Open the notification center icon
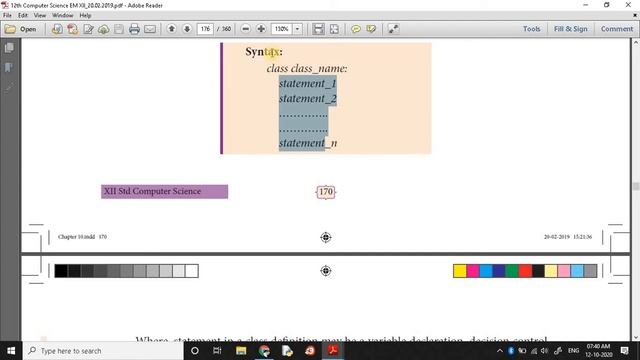640x360 pixels. (624, 351)
